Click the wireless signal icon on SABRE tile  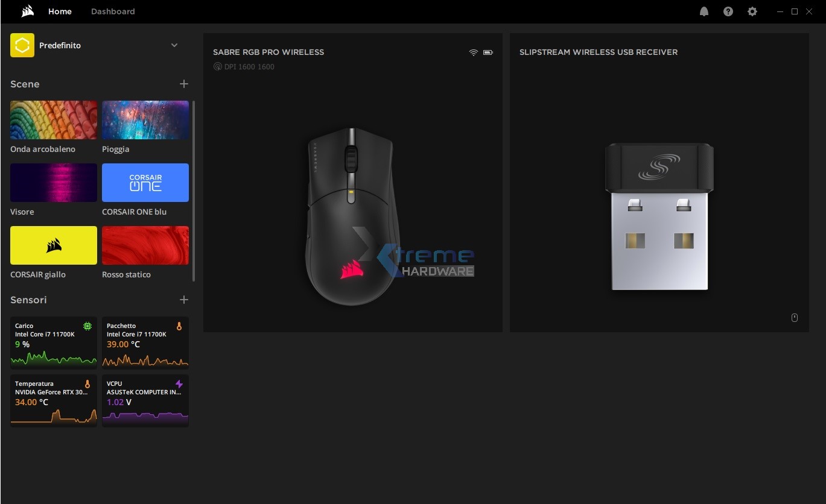click(473, 52)
